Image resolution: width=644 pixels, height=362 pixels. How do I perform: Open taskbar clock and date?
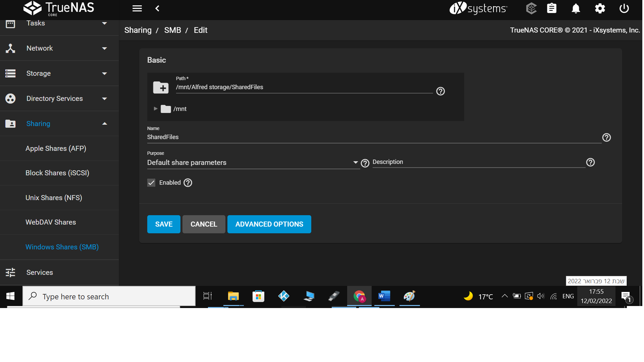pos(596,296)
